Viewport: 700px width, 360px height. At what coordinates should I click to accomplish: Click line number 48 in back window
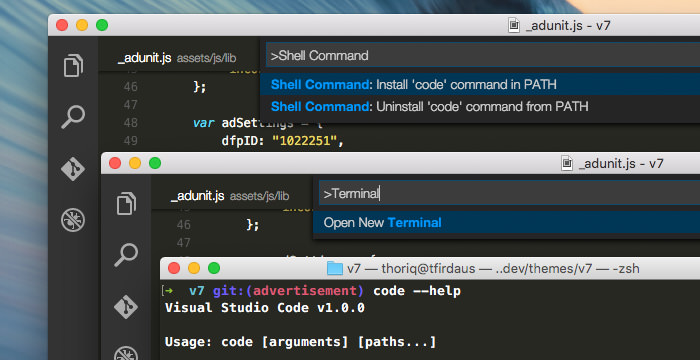[x=130, y=123]
